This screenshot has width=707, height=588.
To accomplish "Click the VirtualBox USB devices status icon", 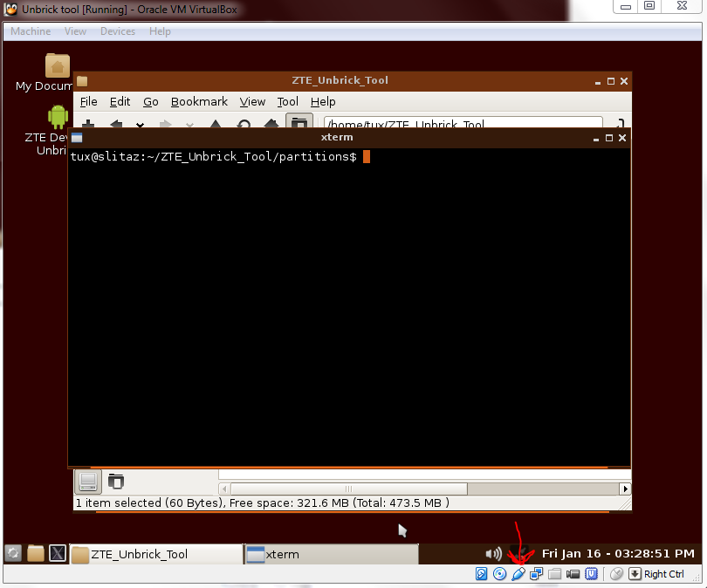I will pos(518,574).
